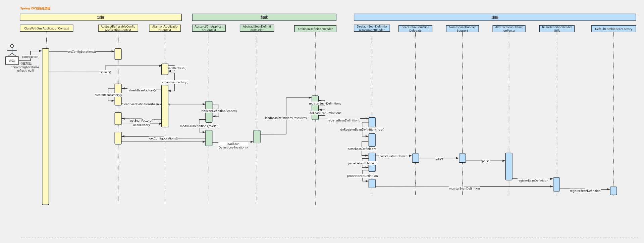Select the blue 注册 section header
The width and height of the screenshot is (644, 243).
click(495, 17)
